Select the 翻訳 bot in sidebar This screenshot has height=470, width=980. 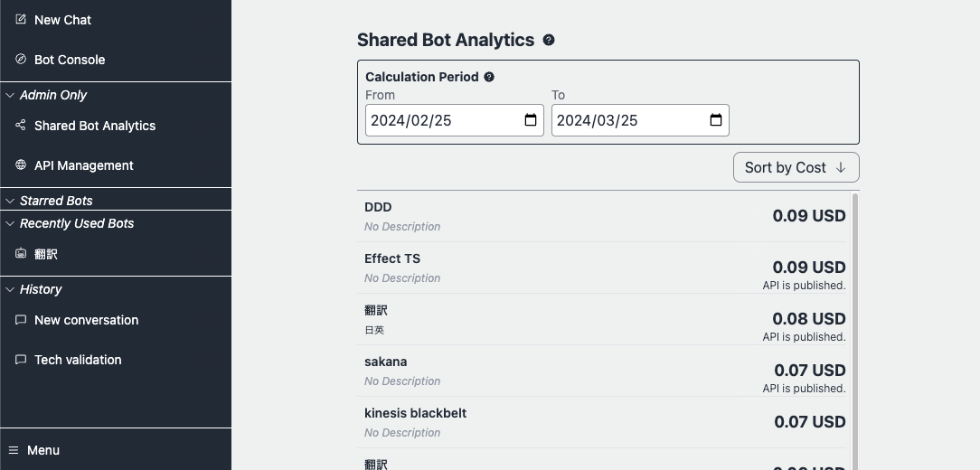tap(46, 254)
